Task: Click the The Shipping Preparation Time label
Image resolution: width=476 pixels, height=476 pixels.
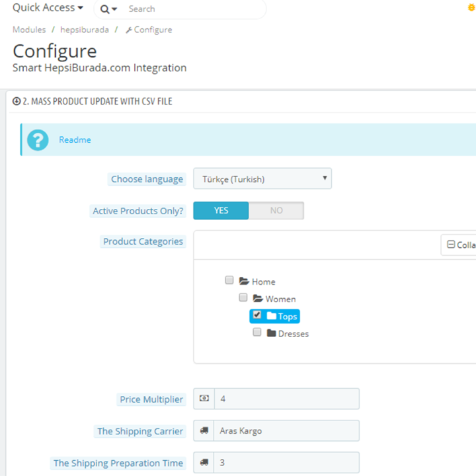Action: pos(118,463)
